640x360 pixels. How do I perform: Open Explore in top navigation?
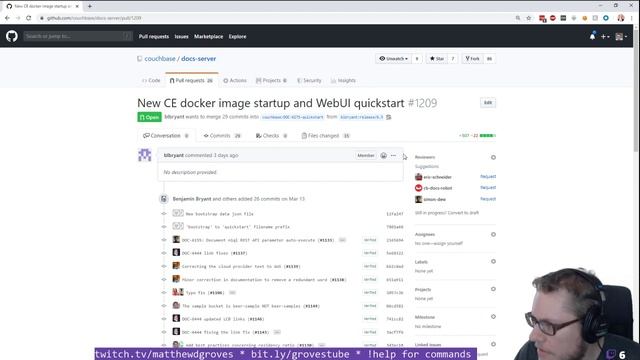click(x=237, y=36)
